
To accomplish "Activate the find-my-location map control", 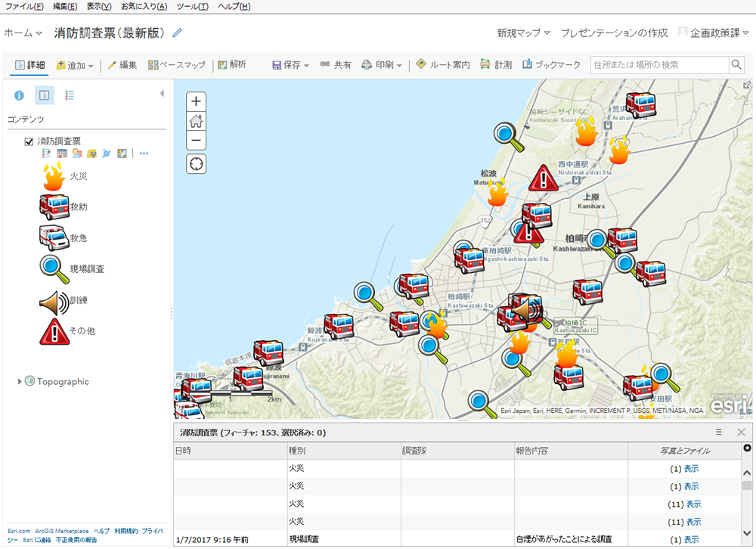I will pos(196,163).
